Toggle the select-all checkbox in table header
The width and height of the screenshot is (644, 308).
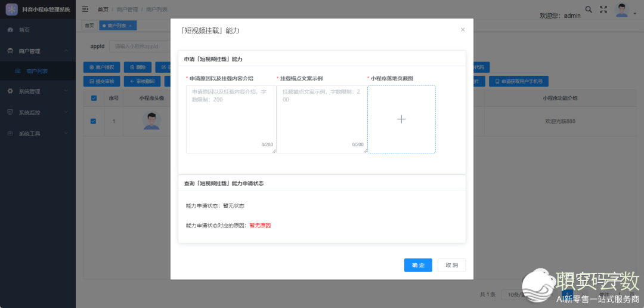click(93, 98)
